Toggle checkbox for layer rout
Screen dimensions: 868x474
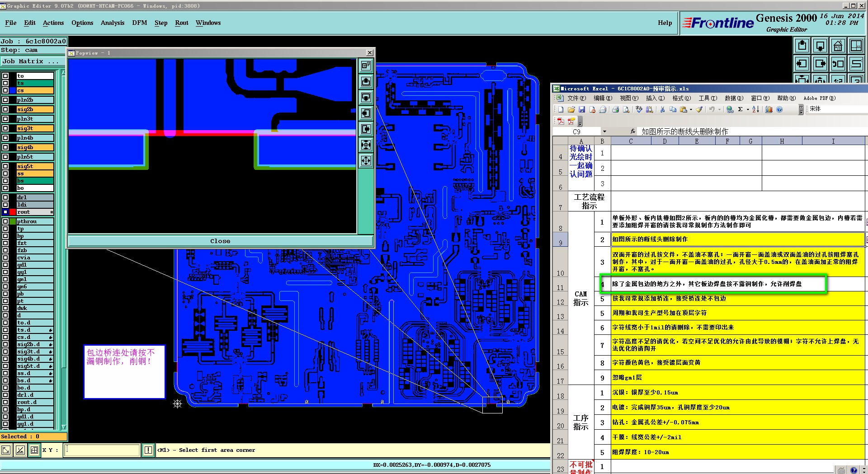coord(5,212)
